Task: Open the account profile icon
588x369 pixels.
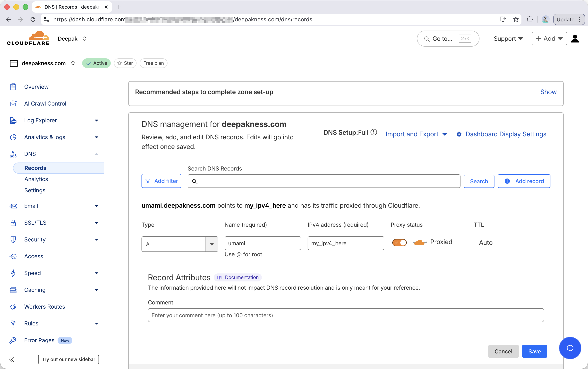Action: point(575,38)
